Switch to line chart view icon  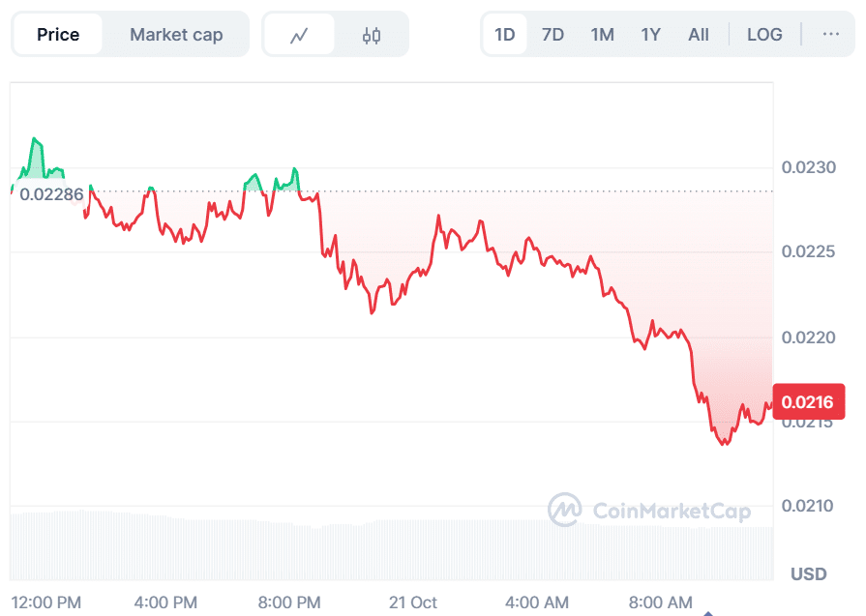(299, 35)
